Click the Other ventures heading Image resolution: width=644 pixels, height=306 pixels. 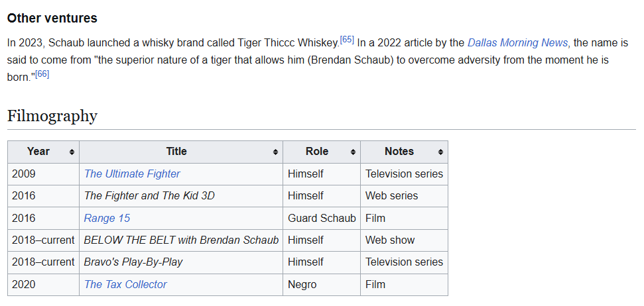pyautogui.click(x=52, y=18)
